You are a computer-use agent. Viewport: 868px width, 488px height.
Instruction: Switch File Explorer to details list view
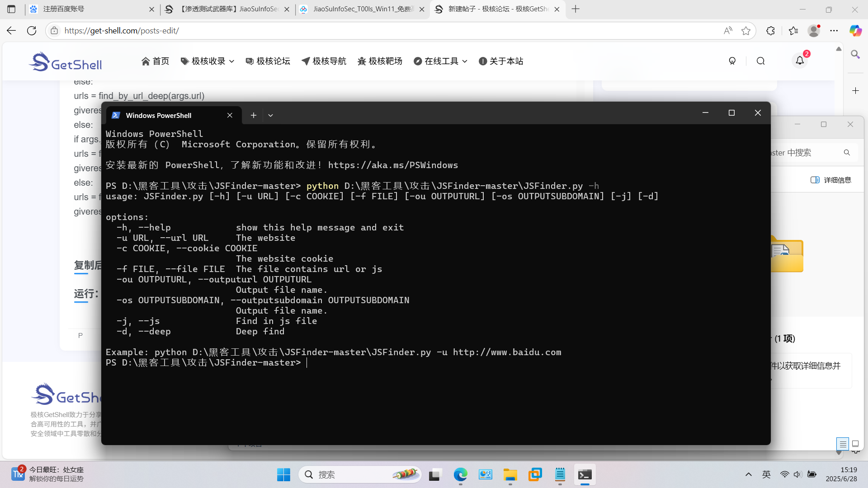pyautogui.click(x=843, y=444)
